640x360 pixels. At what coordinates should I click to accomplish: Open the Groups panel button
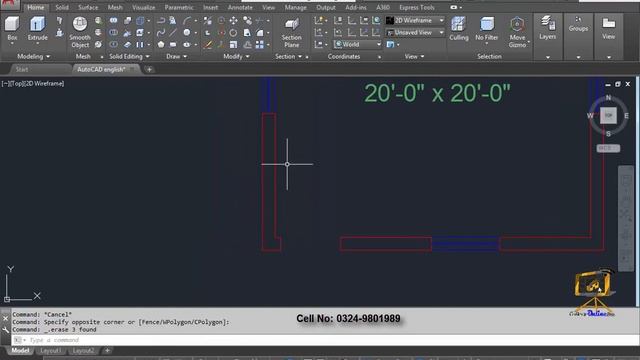578,24
